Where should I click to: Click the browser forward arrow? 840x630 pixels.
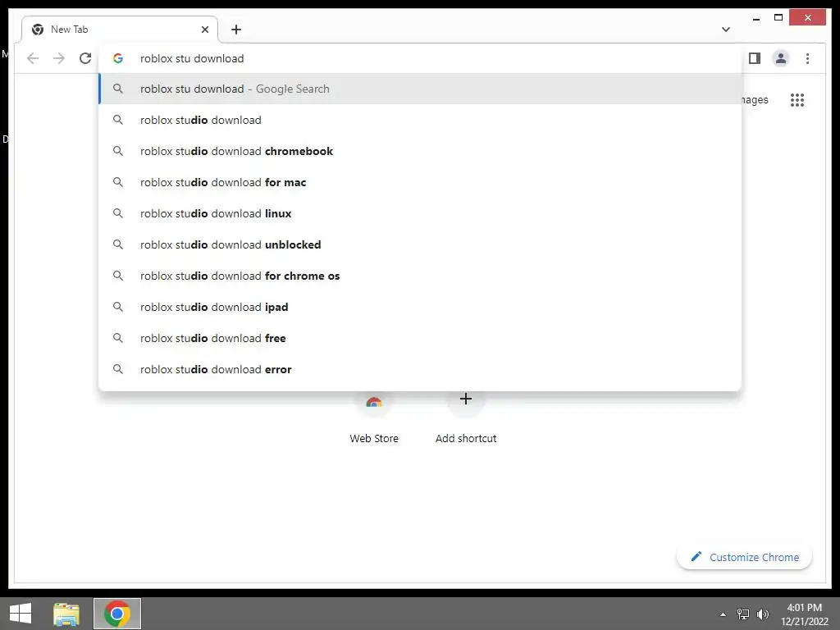59,58
